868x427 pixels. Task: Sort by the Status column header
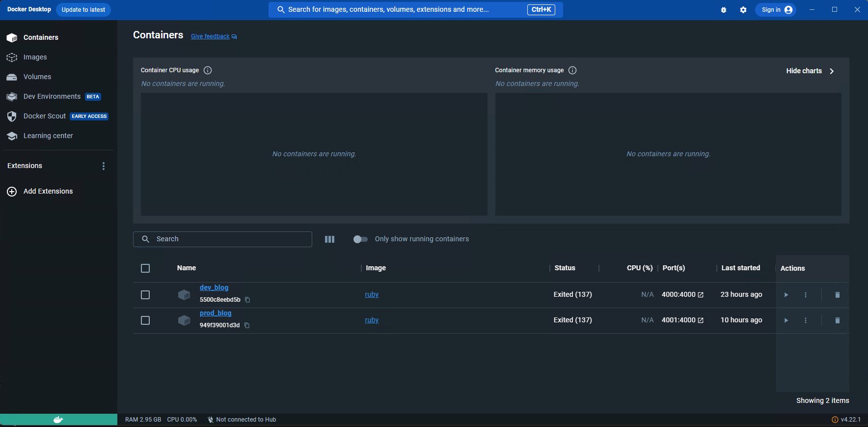565,268
